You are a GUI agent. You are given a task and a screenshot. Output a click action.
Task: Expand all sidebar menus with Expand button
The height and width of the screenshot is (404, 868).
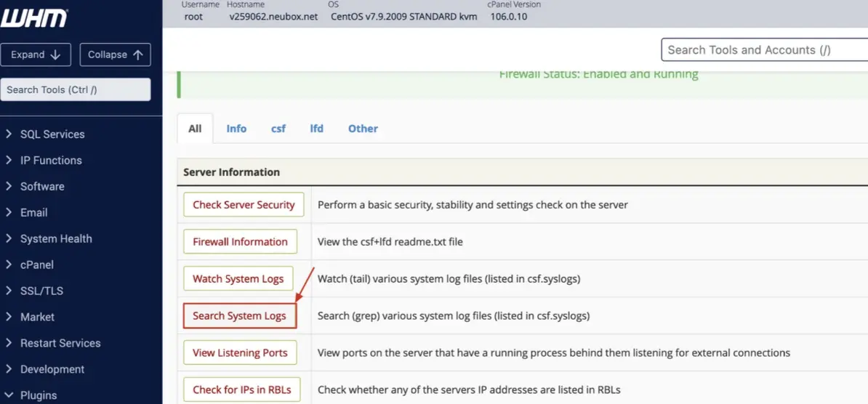coord(36,54)
